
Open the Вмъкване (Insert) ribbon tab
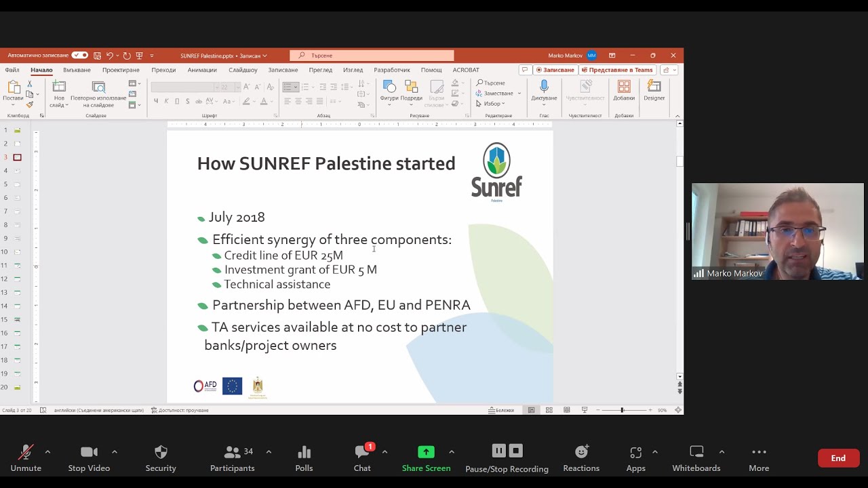(x=77, y=70)
